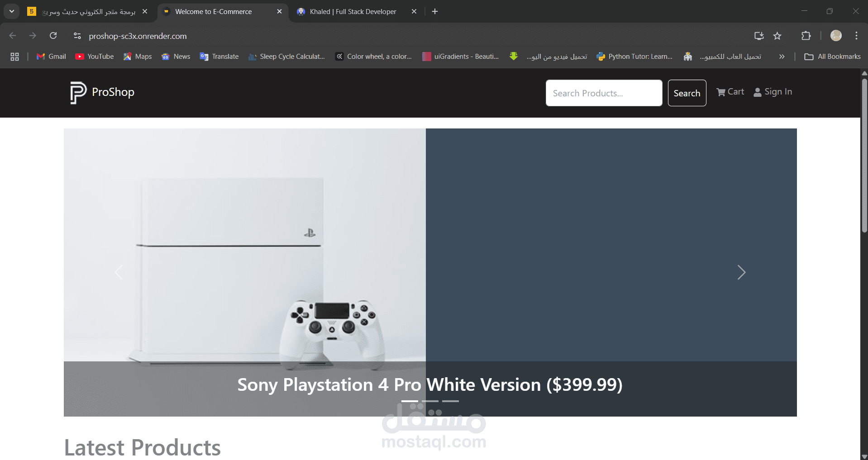Open the Sign In link
This screenshot has width=868, height=460.
(773, 92)
